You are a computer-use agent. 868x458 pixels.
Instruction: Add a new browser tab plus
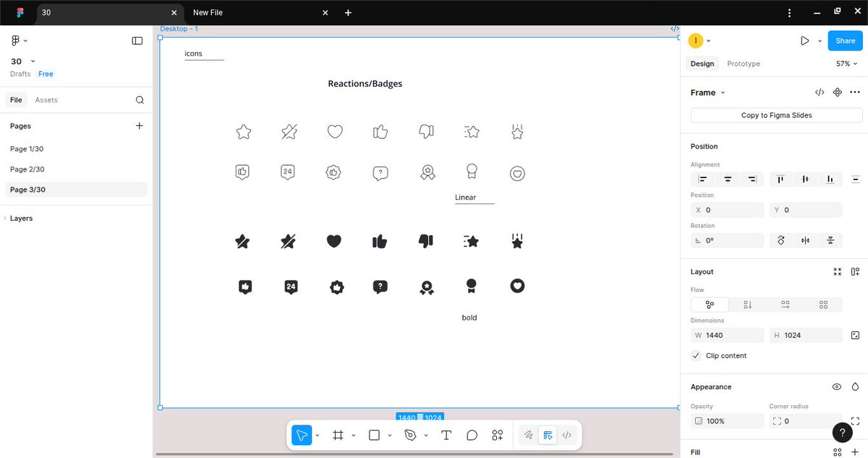tap(348, 12)
